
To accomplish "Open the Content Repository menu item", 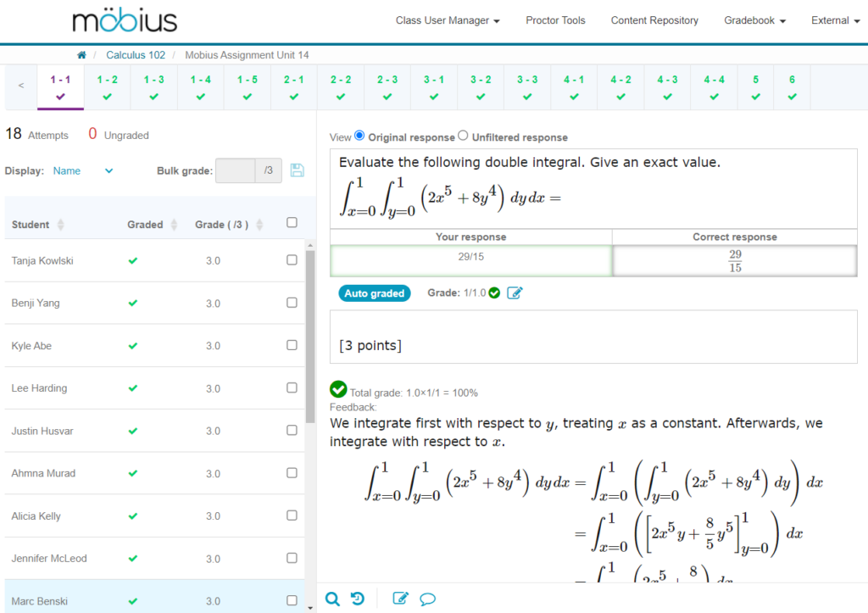I will [654, 20].
